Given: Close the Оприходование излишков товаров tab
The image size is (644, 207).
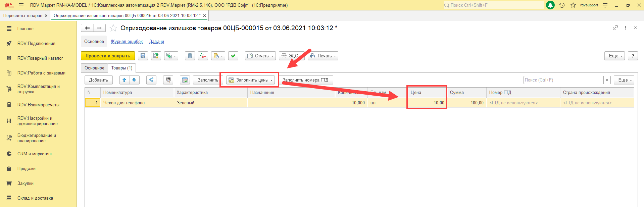Looking at the screenshot, I should point(204,16).
